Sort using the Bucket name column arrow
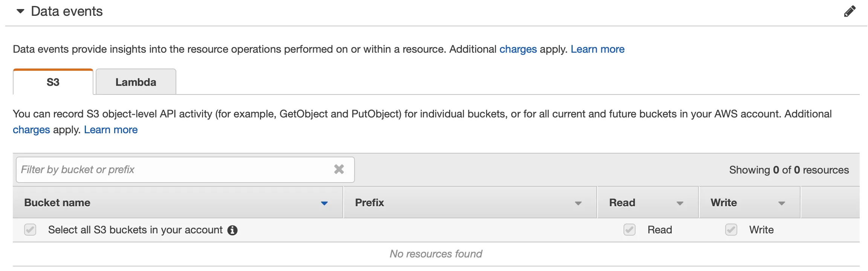 pos(324,203)
